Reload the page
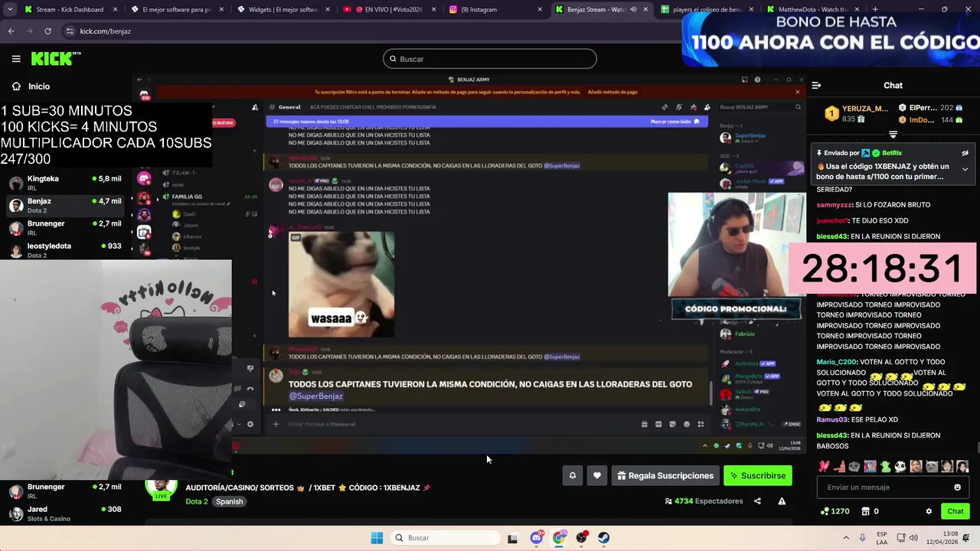 (47, 31)
